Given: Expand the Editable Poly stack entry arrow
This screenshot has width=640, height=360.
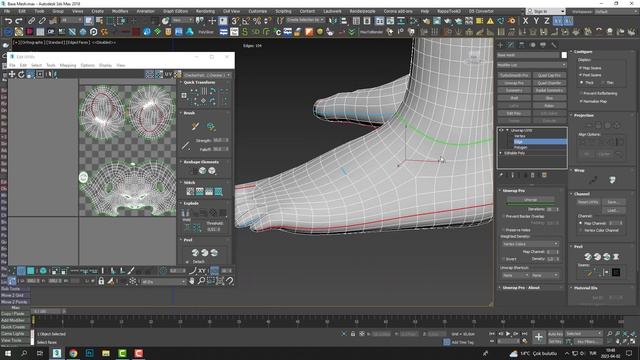Looking at the screenshot, I should [x=501, y=153].
